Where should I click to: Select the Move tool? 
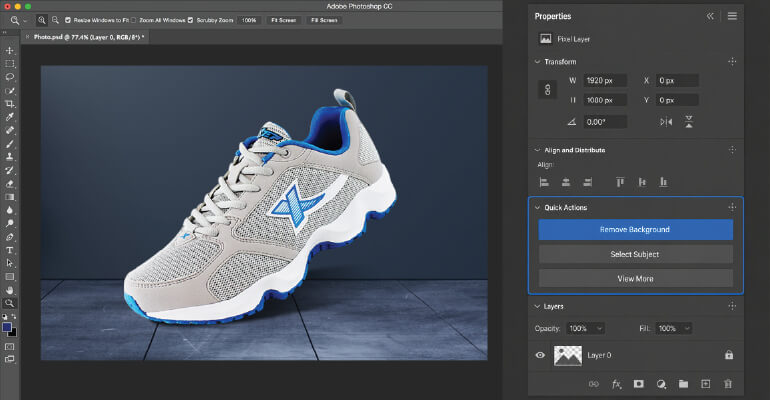click(9, 51)
